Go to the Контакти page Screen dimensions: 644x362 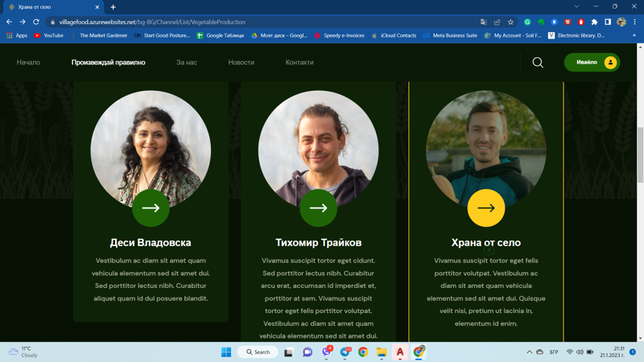coord(299,62)
